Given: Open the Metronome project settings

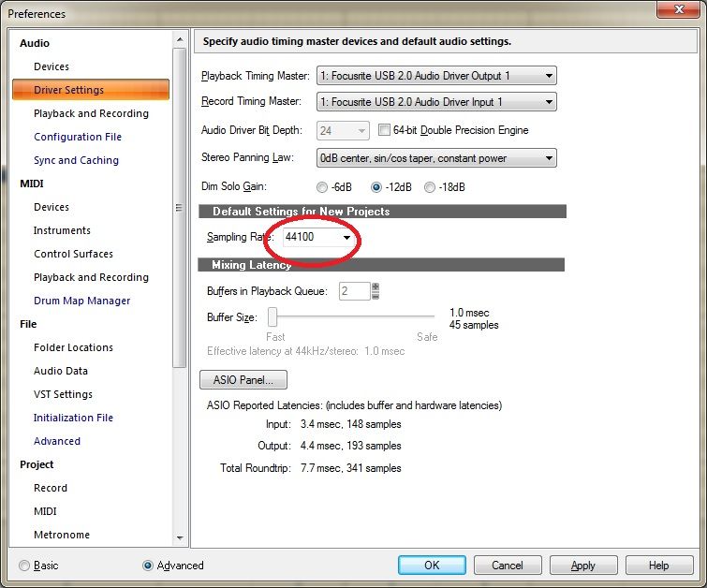Looking at the screenshot, I should point(62,535).
